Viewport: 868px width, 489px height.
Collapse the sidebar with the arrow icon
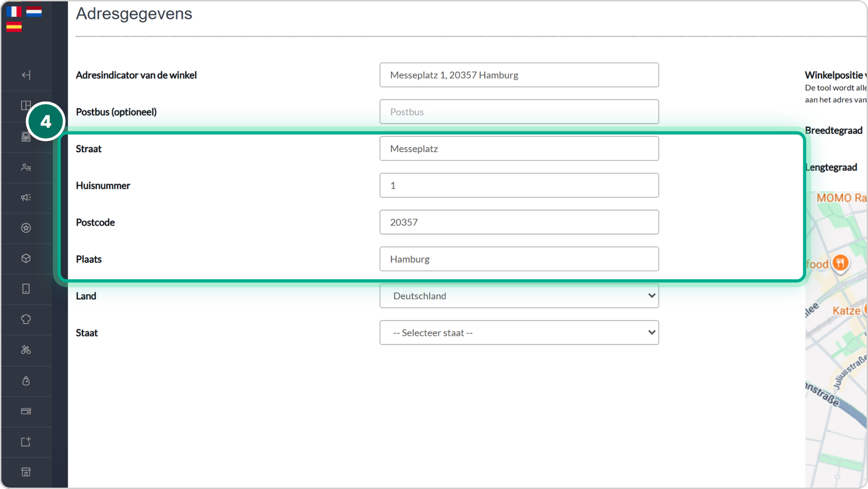[x=26, y=75]
